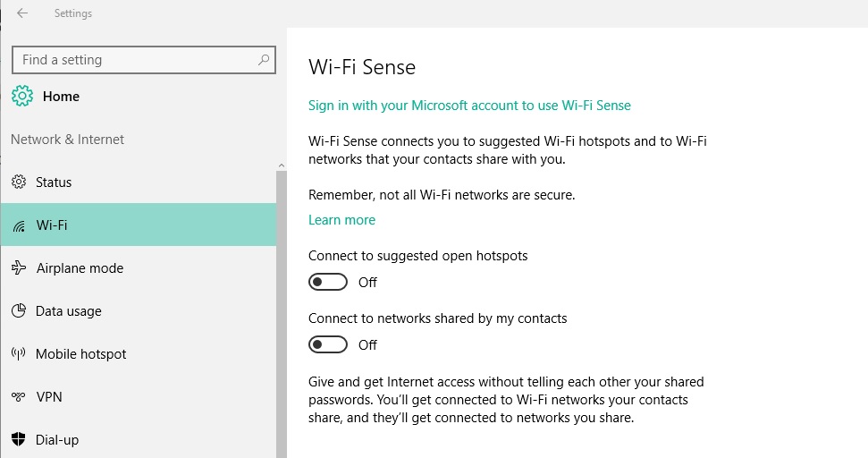The width and height of the screenshot is (868, 458).
Task: Click the Data usage pie icon
Action: tap(19, 310)
